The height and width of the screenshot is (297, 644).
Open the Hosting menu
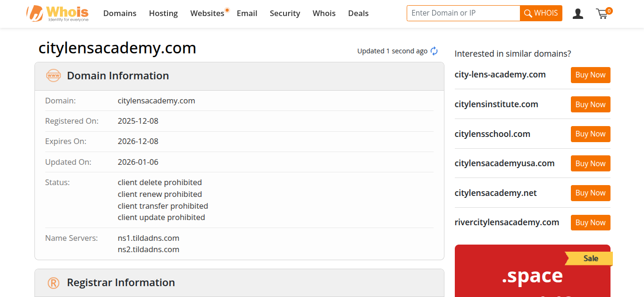click(x=163, y=13)
